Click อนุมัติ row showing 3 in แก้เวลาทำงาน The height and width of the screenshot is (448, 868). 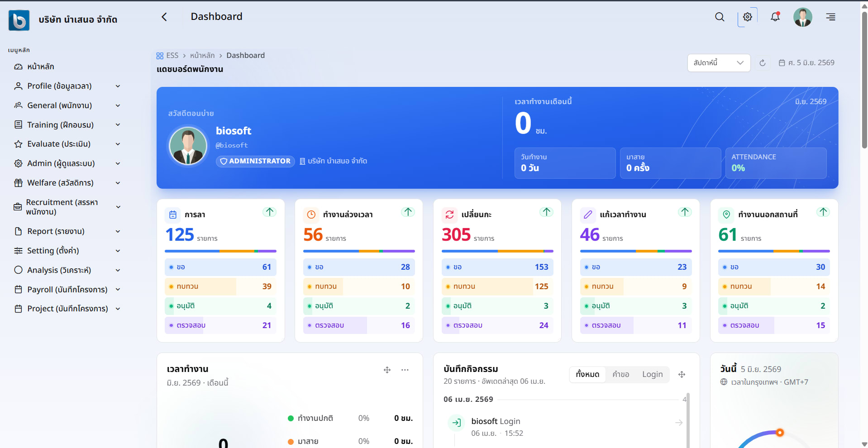[636, 306]
